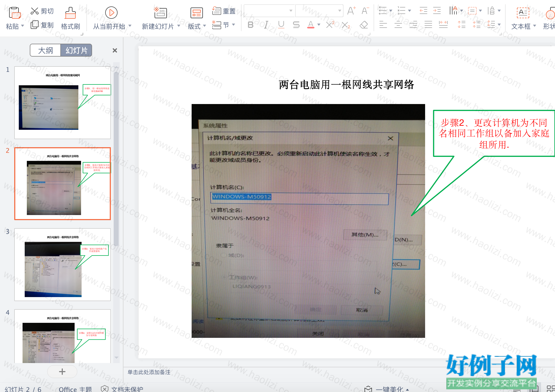Viewport: 555px width, 392px height.
Task: Increase font size
Action: pyautogui.click(x=351, y=11)
